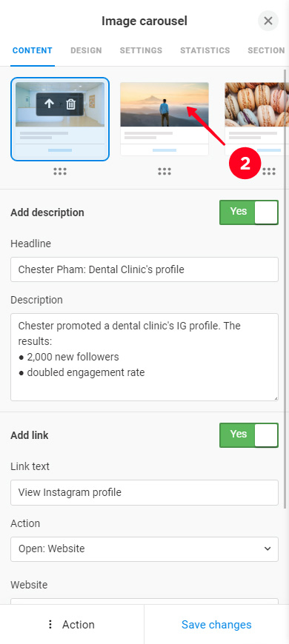
Task: Click drag handle under macarons slide
Action: pyautogui.click(x=269, y=172)
